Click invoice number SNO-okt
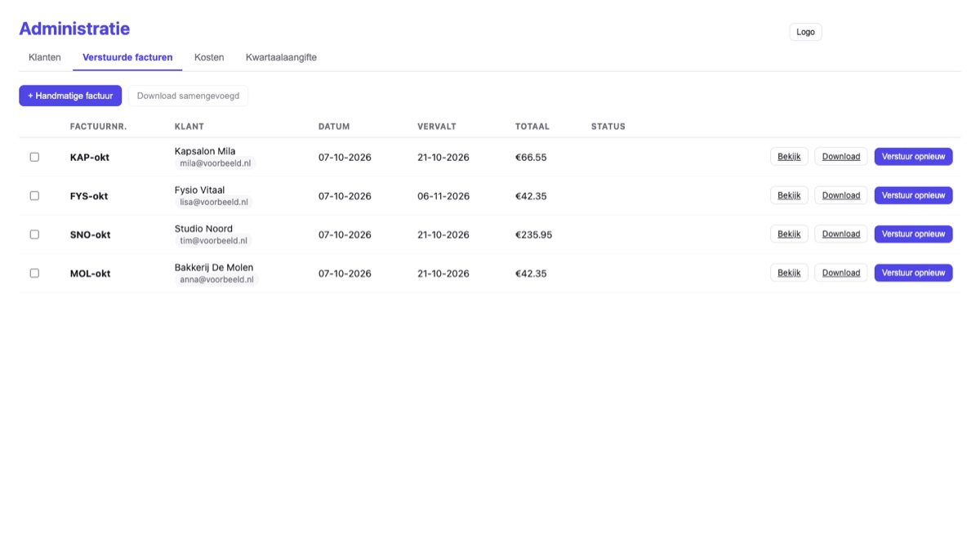Image resolution: width=980 pixels, height=558 pixels. 91,235
